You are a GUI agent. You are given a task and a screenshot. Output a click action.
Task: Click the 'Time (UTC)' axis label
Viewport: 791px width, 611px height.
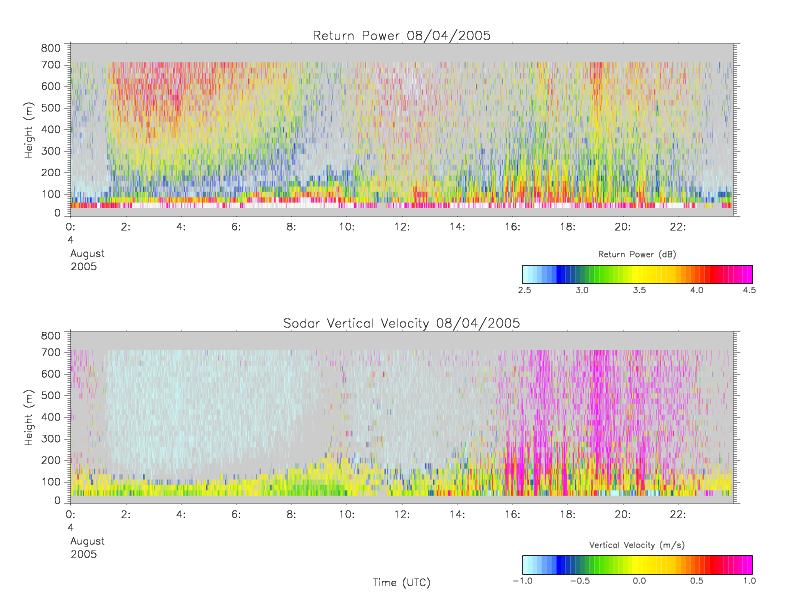coord(402,582)
